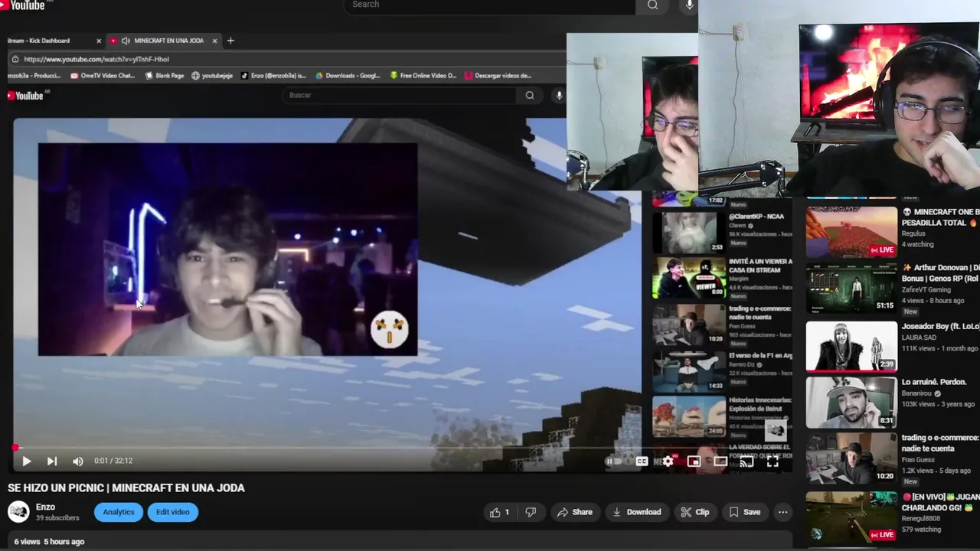
Task: Open INVITÉ A UN VIEWER thumbnail
Action: click(x=688, y=278)
